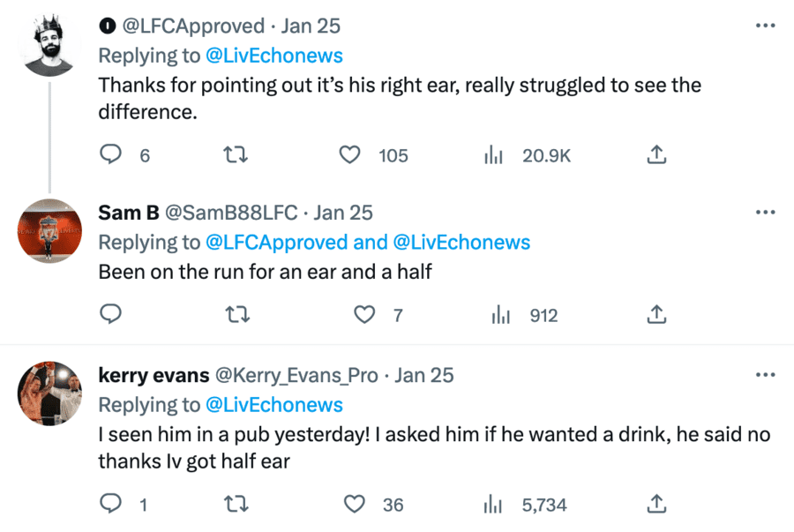View analytics showing 20.9K views
This screenshot has height=532, width=794.
click(494, 155)
